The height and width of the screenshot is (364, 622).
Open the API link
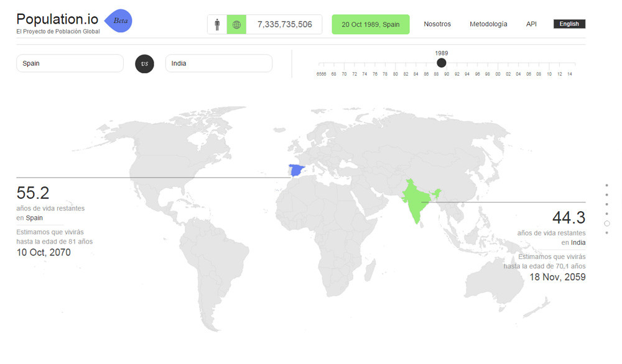click(x=531, y=24)
